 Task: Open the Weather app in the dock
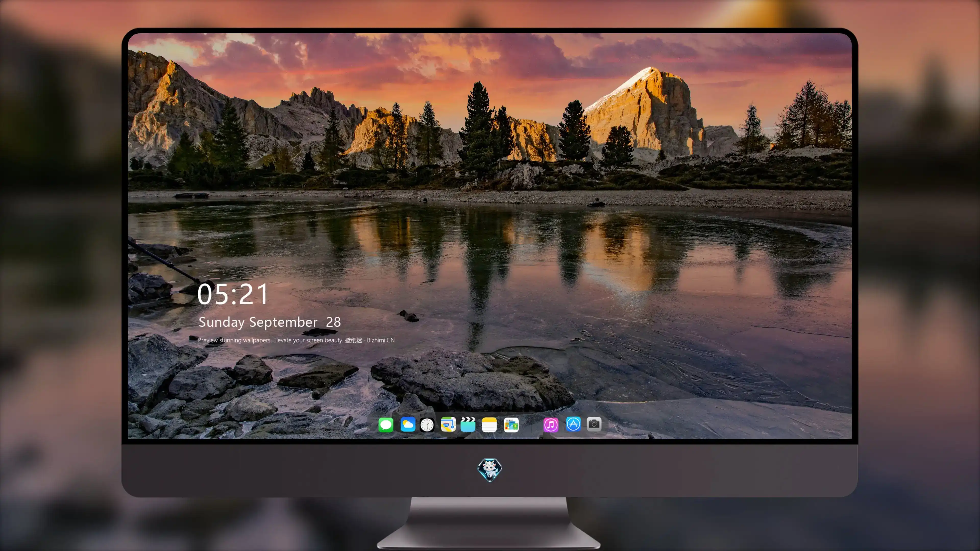(408, 424)
